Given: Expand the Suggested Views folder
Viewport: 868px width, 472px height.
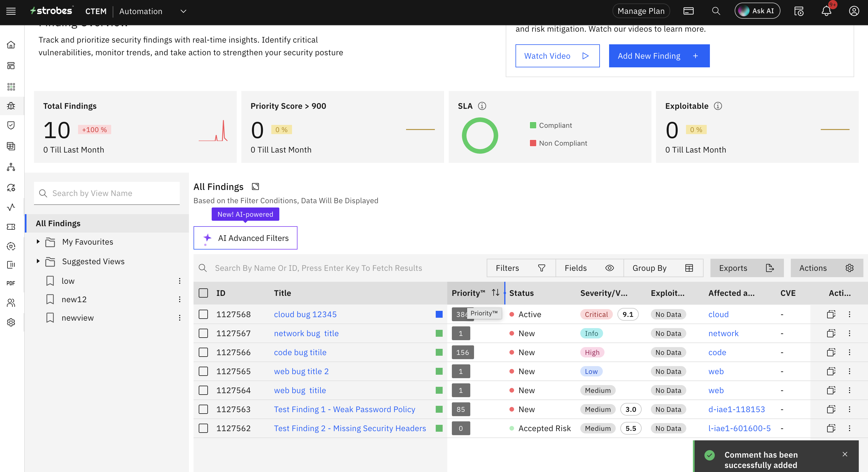Looking at the screenshot, I should coord(38,261).
